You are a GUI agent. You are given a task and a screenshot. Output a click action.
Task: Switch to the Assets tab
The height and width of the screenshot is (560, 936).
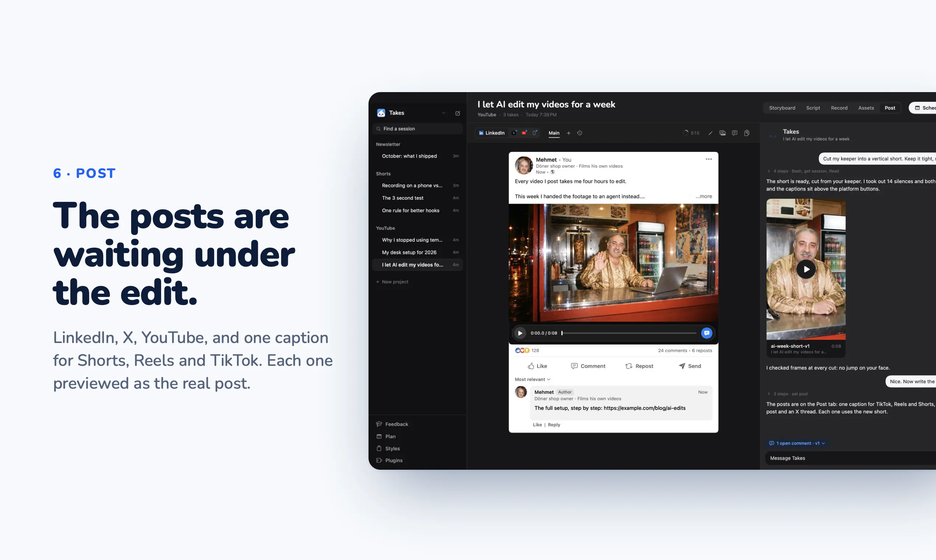click(x=866, y=108)
